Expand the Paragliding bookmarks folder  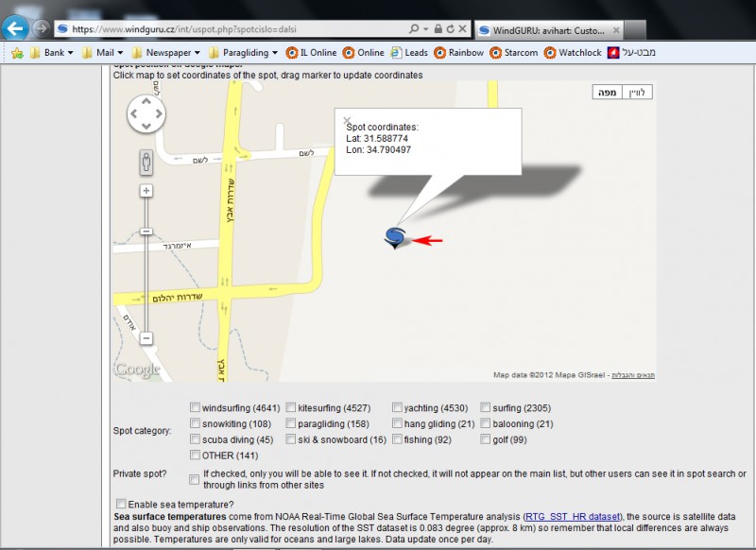243,53
